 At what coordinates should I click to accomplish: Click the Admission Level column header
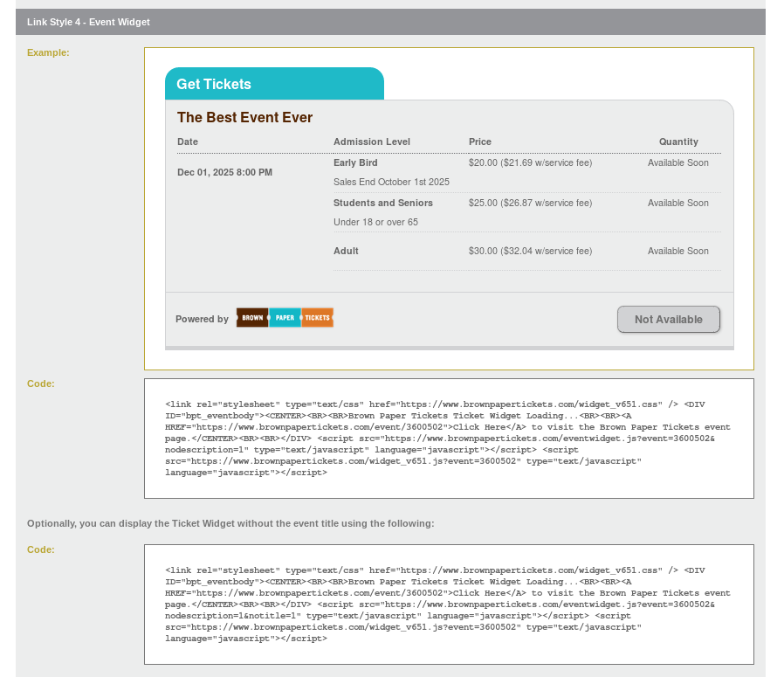(372, 142)
